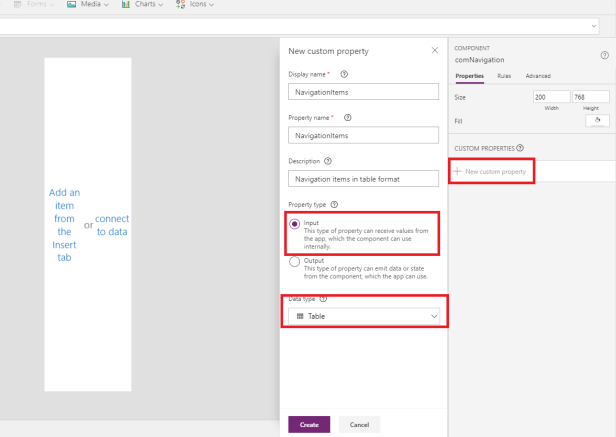Click the Property name help icon
Image resolution: width=616 pixels, height=437 pixels.
point(347,117)
